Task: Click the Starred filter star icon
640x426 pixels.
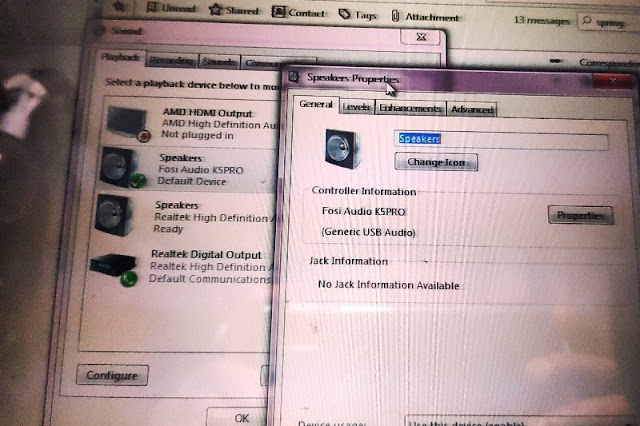Action: 216,9
